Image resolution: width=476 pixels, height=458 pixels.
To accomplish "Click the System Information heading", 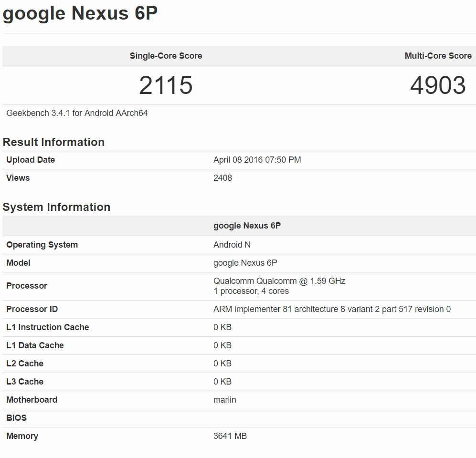I will click(56, 207).
